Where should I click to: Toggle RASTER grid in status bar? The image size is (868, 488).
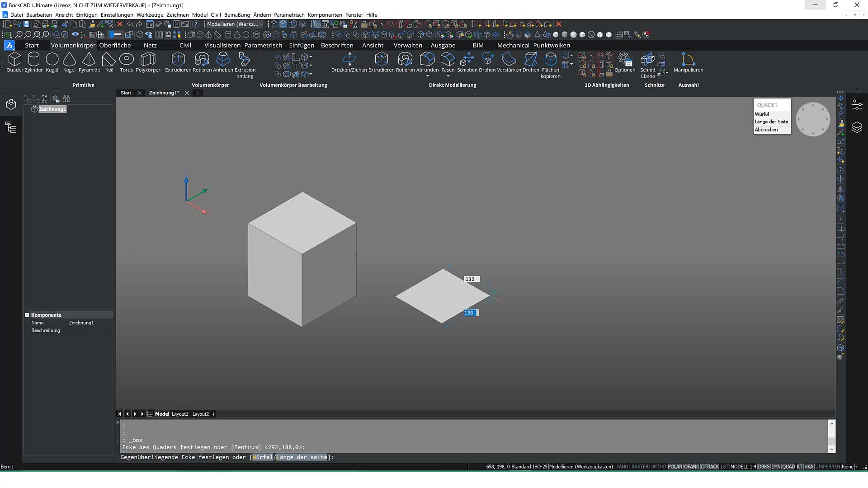640,467
